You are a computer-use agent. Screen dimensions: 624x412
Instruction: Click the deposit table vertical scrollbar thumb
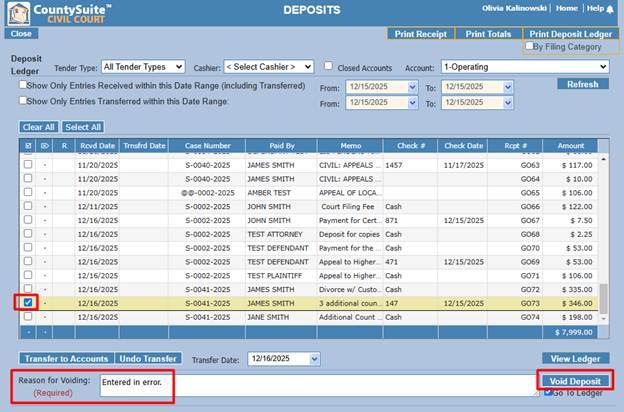[x=603, y=299]
